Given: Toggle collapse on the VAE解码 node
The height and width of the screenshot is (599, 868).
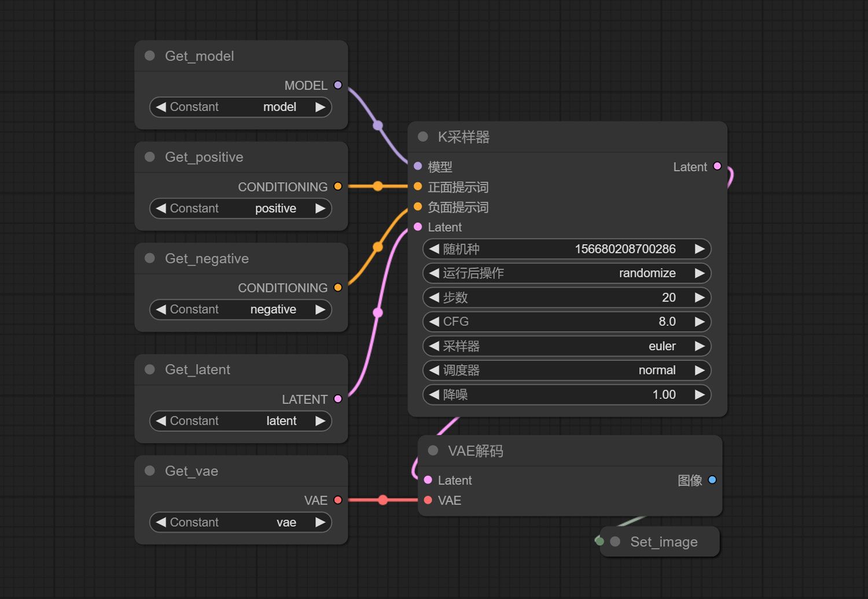Looking at the screenshot, I should (x=433, y=450).
